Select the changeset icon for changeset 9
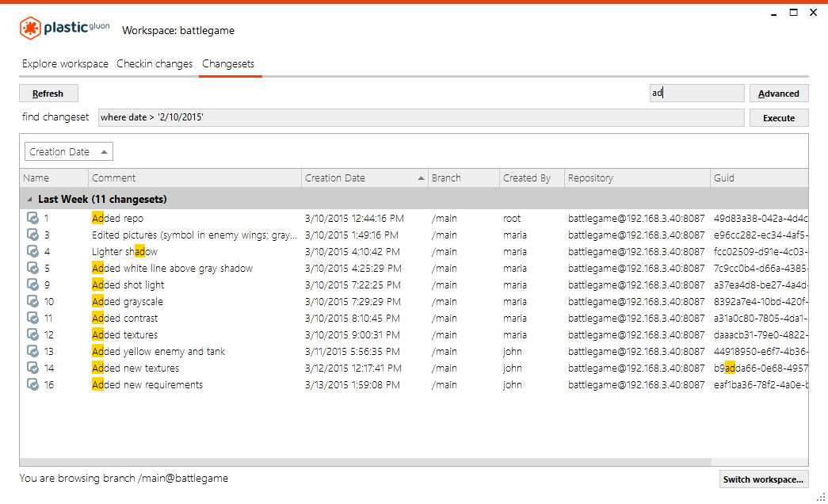 coord(32,284)
